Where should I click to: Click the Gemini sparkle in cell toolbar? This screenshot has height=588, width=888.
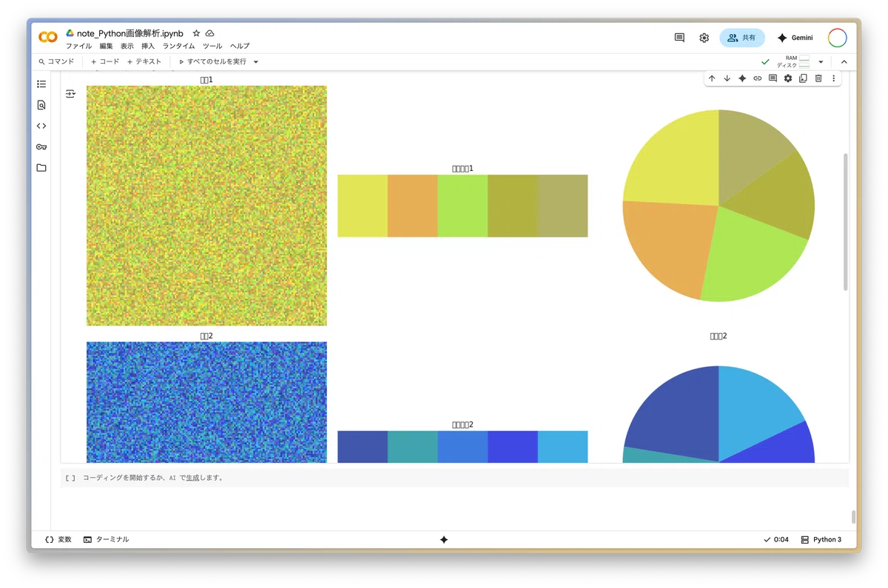tap(742, 78)
